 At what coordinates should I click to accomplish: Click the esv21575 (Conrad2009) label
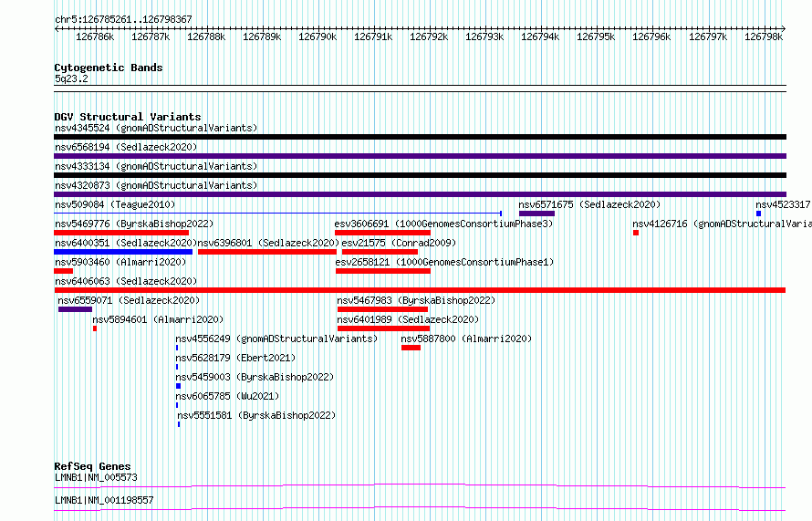pyautogui.click(x=399, y=243)
